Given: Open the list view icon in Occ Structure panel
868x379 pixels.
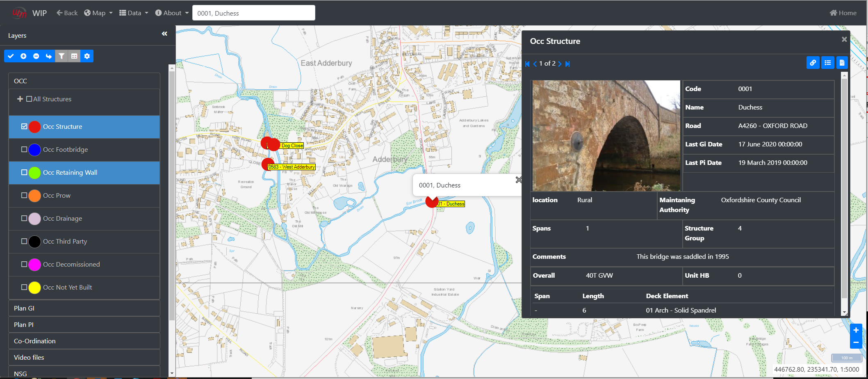Looking at the screenshot, I should (x=827, y=63).
